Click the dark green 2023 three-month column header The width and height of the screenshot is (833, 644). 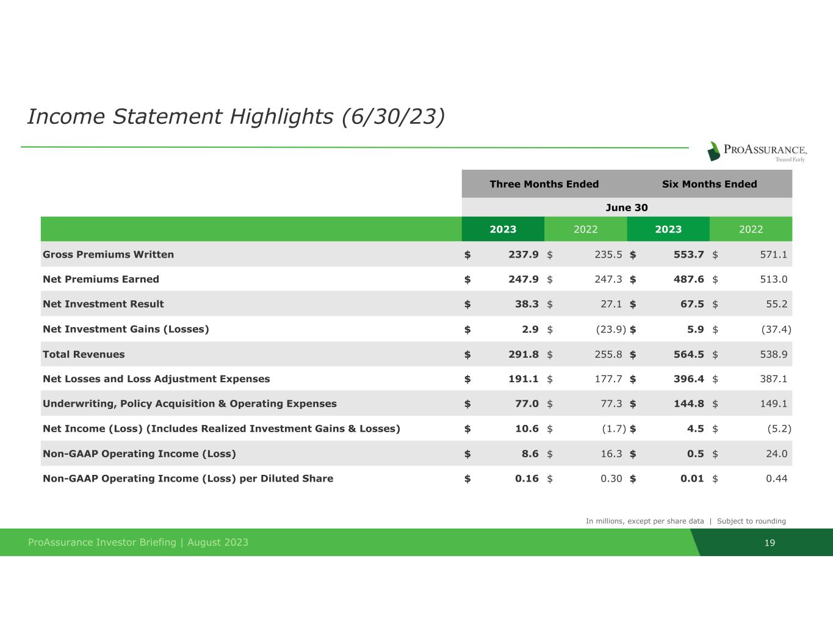point(503,230)
